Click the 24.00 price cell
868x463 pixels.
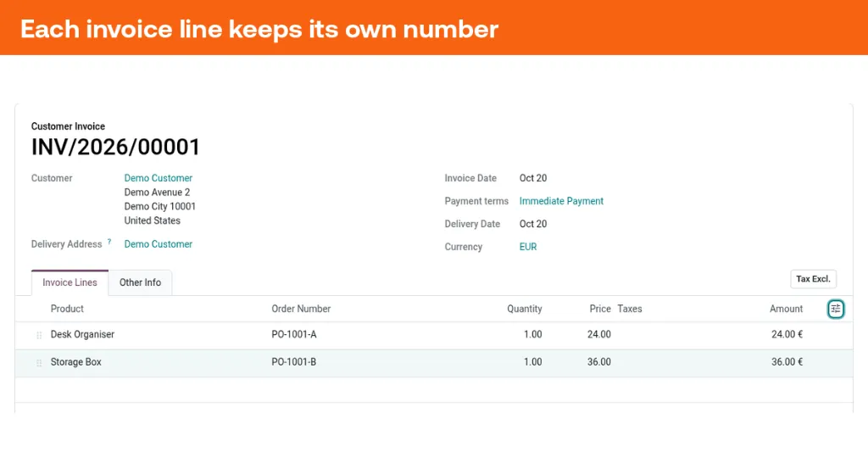(599, 334)
